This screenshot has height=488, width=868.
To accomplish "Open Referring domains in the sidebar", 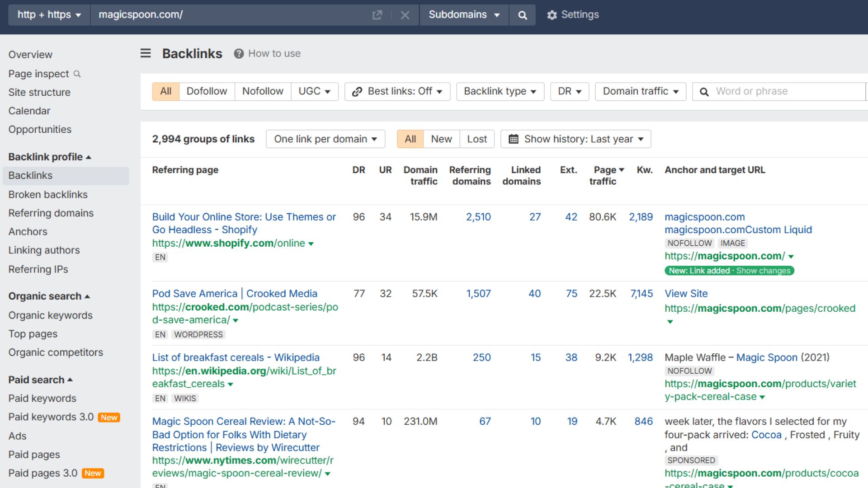I will 51,213.
